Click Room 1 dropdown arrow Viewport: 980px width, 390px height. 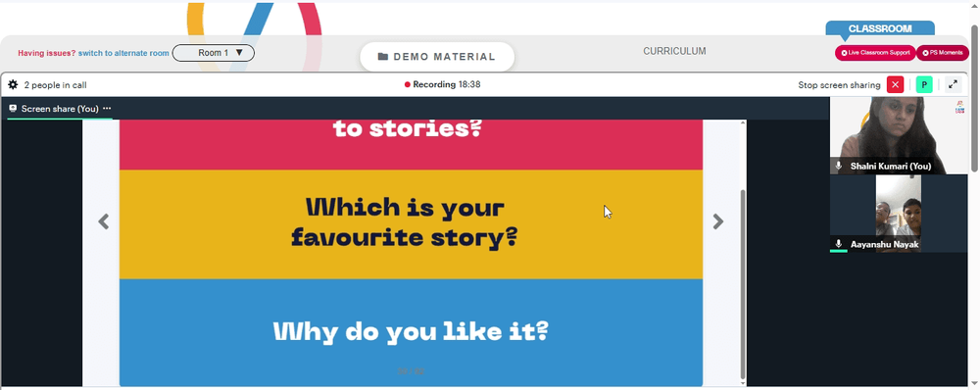(x=239, y=53)
